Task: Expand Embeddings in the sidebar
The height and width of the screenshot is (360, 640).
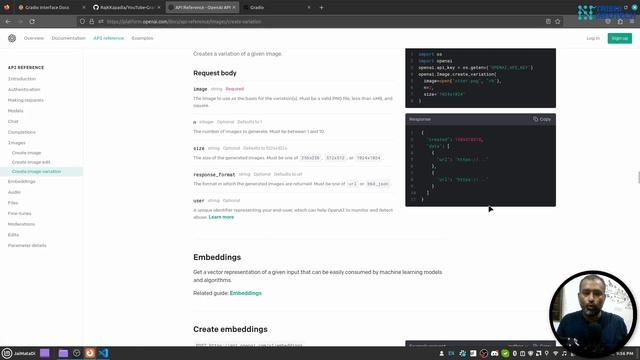Action: [22, 181]
